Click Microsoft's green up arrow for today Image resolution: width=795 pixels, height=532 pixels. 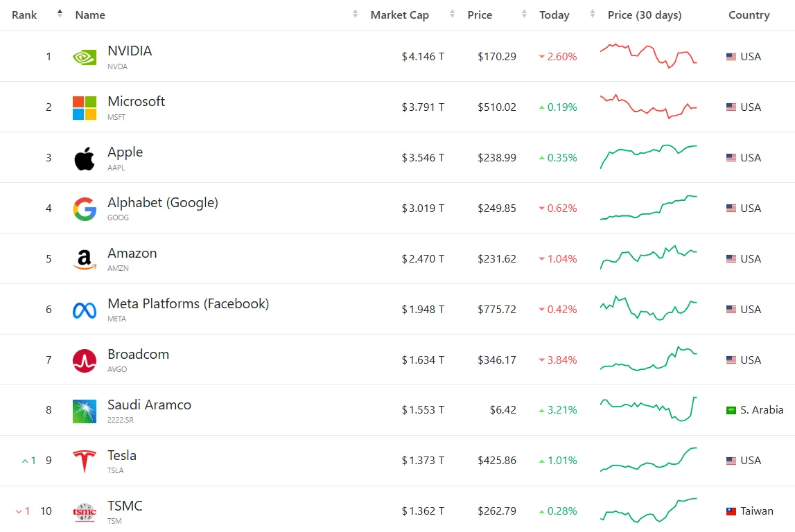pyautogui.click(x=541, y=107)
